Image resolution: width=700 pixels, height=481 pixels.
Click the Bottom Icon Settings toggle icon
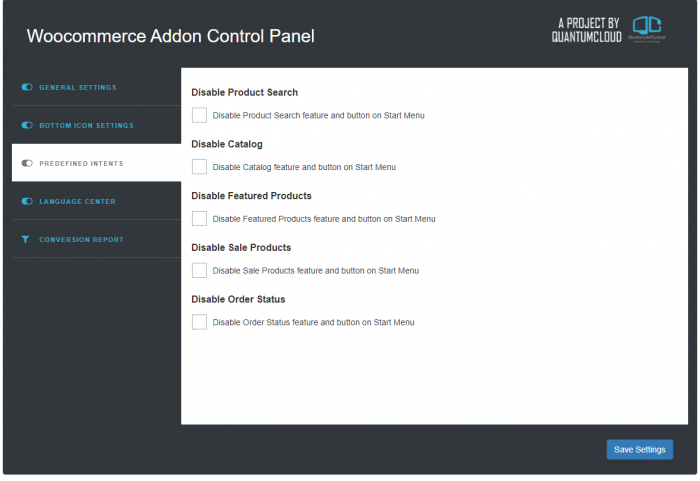click(27, 125)
